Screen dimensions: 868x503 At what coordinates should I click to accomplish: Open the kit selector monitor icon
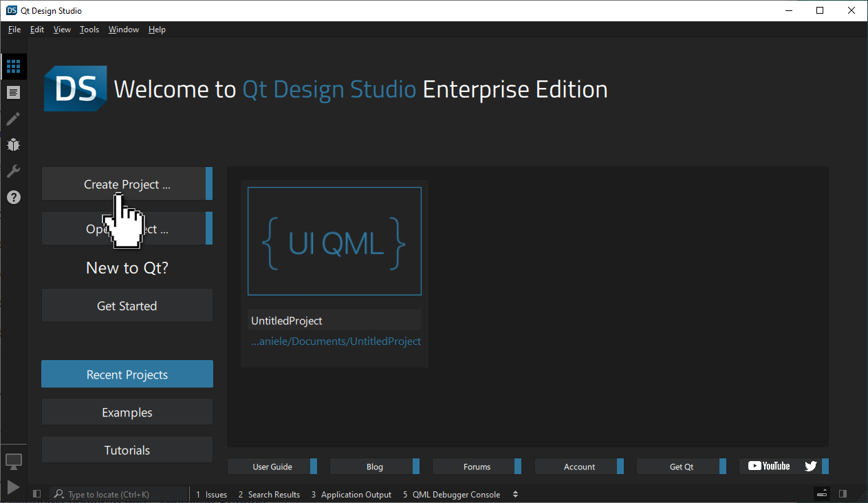[14, 461]
